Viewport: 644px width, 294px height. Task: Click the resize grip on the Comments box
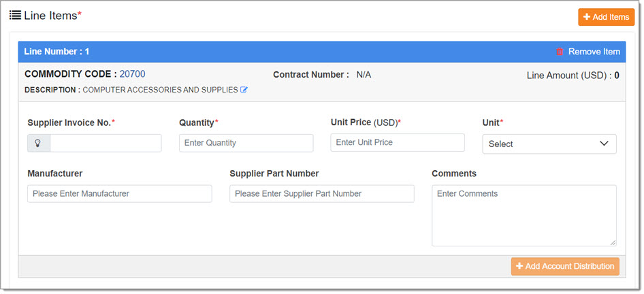(x=613, y=243)
